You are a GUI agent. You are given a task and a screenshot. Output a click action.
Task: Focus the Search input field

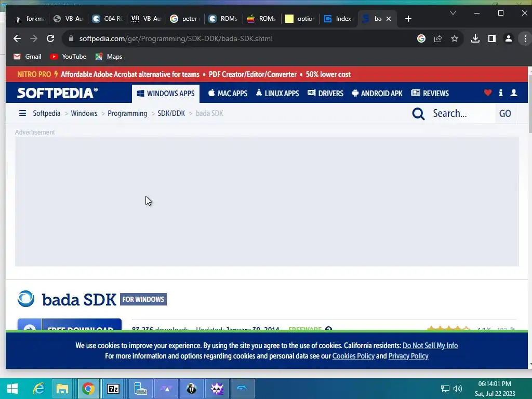461,113
